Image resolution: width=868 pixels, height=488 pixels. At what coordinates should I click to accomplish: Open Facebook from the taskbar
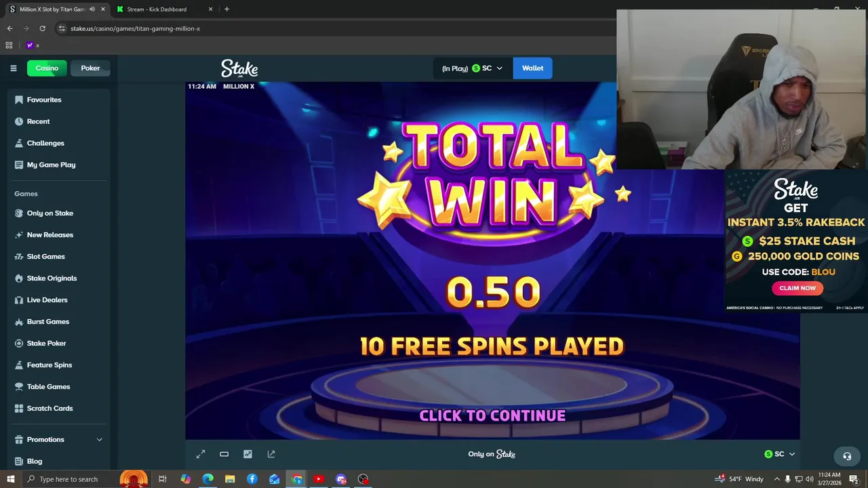[x=252, y=479]
